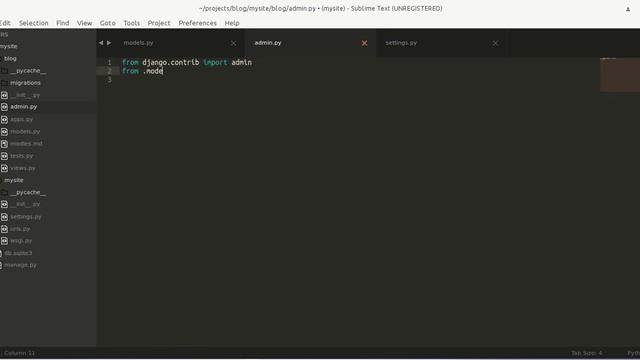Open the Preferences menu
This screenshot has height=360, width=640.
point(198,23)
